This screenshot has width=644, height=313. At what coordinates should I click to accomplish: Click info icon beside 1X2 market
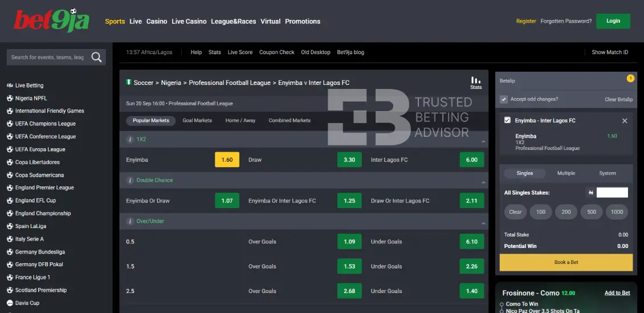click(x=131, y=139)
